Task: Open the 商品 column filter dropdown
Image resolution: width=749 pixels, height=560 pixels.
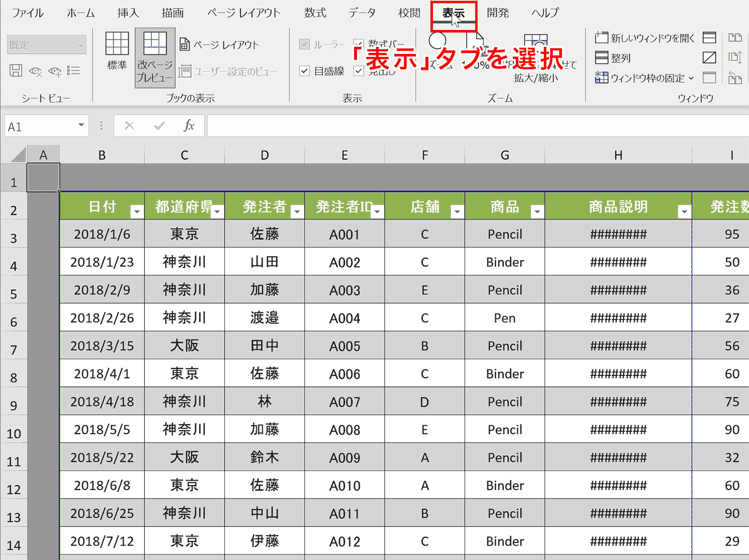Action: [x=537, y=212]
